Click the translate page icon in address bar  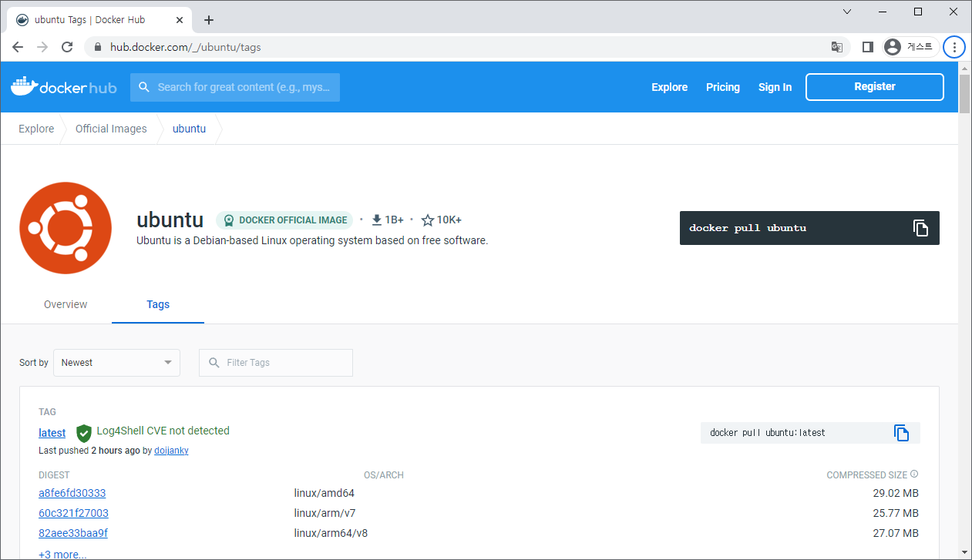pyautogui.click(x=836, y=47)
